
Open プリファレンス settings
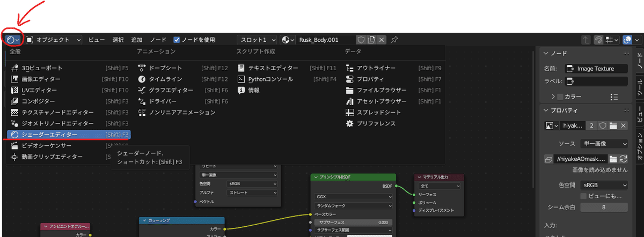tap(393, 123)
